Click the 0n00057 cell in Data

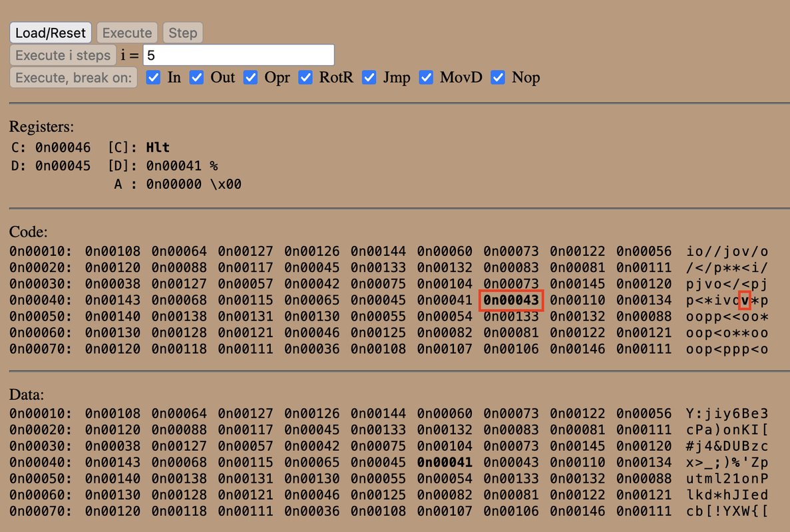coord(246,446)
